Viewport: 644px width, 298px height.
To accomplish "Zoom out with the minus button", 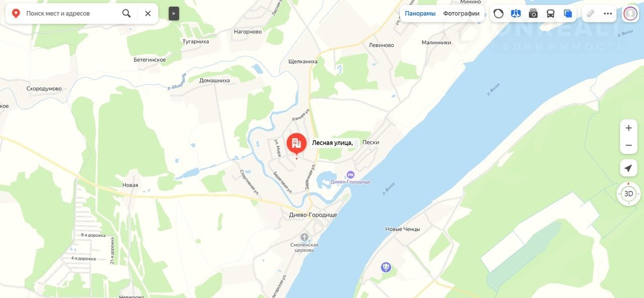I will coord(628,145).
